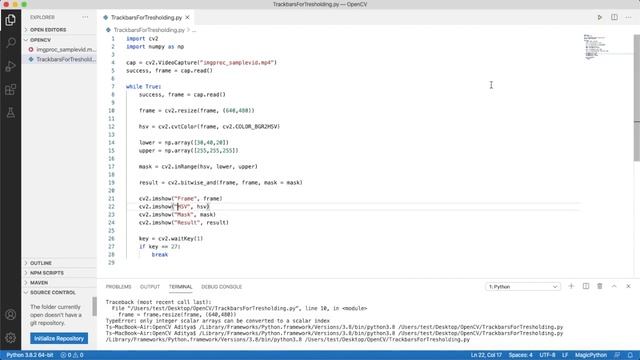Create a new terminal with plus icon
Image resolution: width=640 pixels, height=360 pixels.
click(x=571, y=287)
